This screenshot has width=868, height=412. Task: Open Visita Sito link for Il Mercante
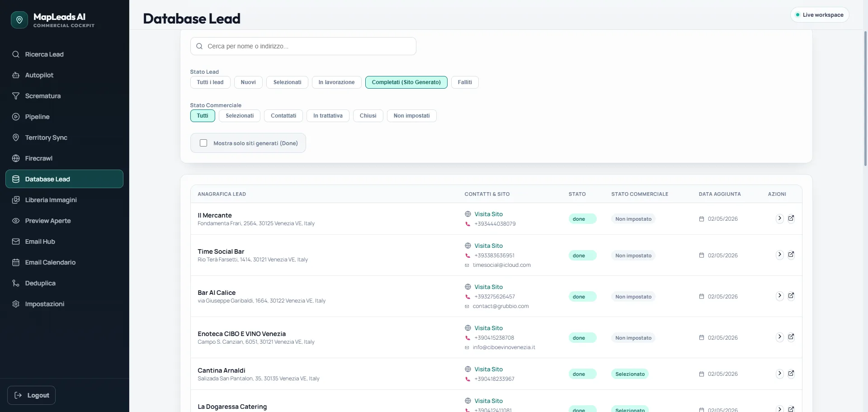coord(488,214)
